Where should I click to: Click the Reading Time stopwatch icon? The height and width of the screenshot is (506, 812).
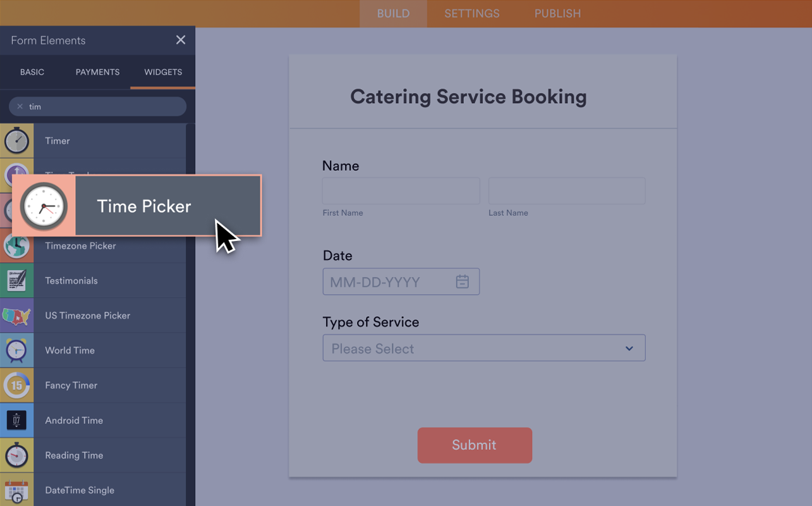point(16,455)
